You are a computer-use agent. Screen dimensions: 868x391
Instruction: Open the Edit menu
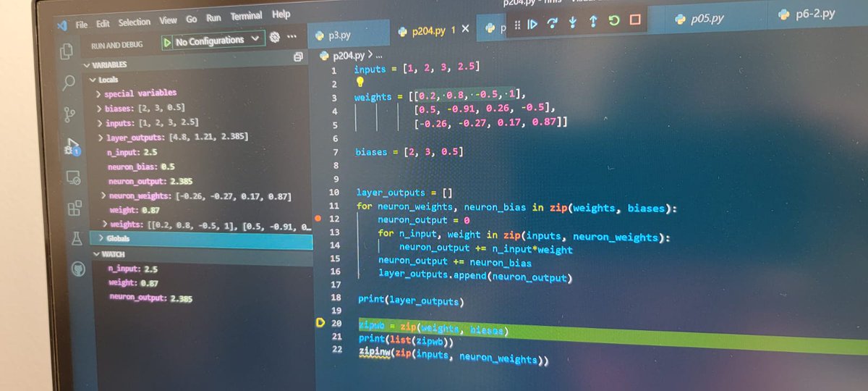[x=103, y=23]
